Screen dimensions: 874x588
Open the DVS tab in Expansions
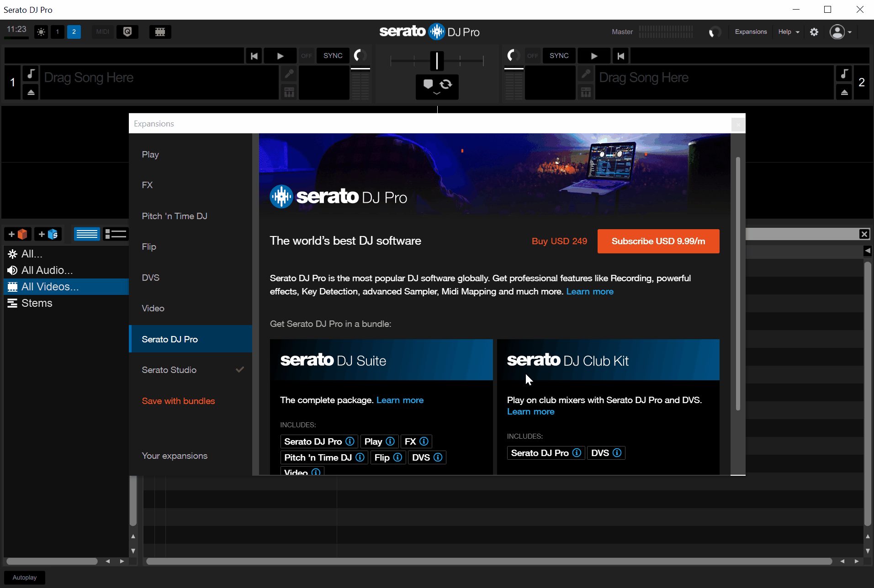191,278
